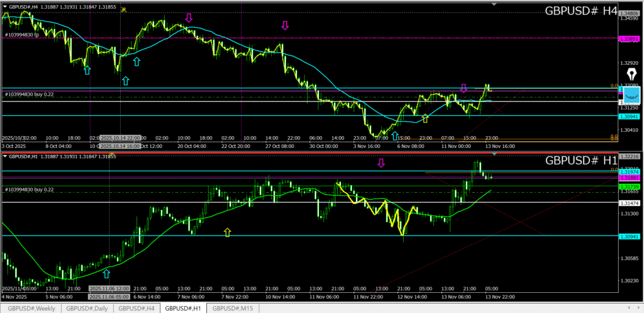This screenshot has height=313, width=644.
Task: Select cyan up arrow on H1 chart
Action: [106, 273]
